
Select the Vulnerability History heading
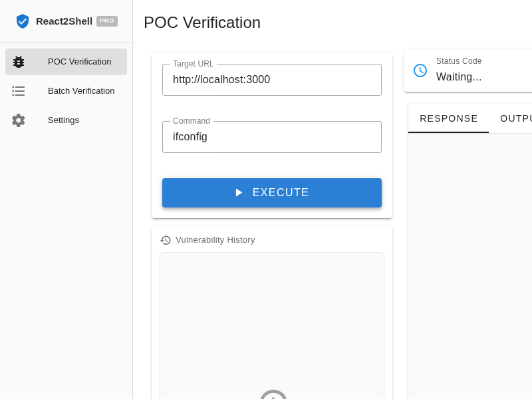[x=215, y=240]
